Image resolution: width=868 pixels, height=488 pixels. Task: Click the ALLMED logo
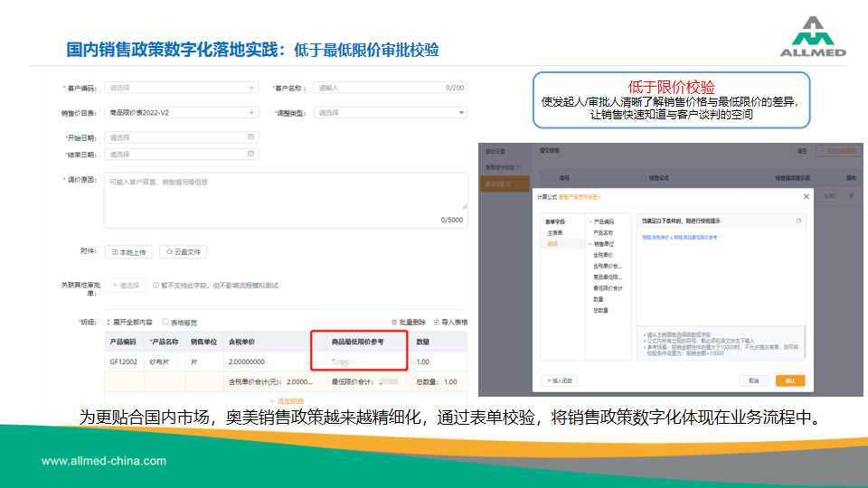point(813,36)
